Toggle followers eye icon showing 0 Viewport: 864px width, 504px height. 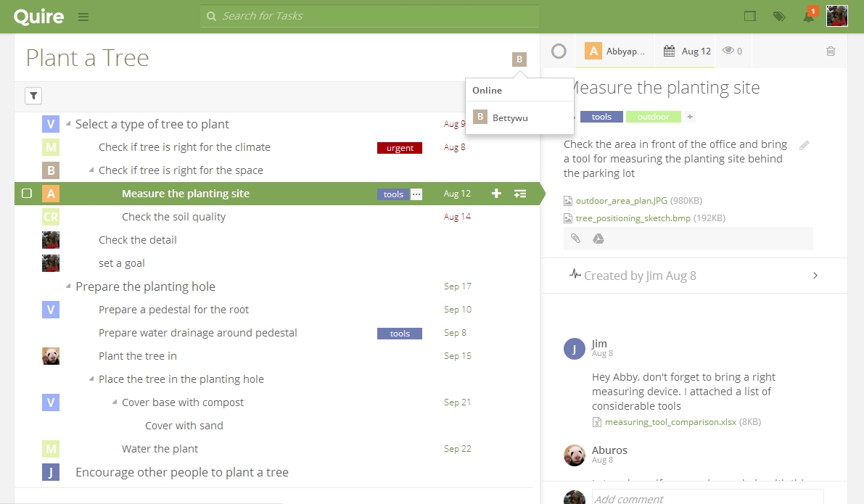[732, 51]
